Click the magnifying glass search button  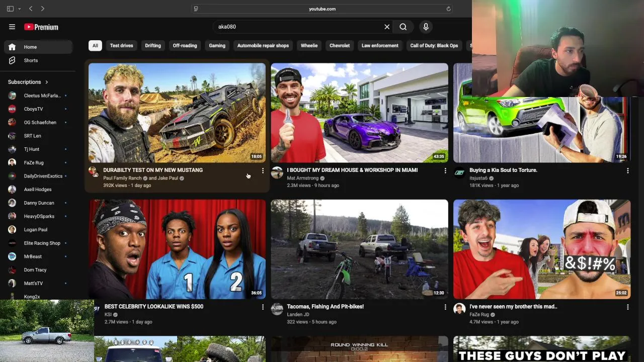pyautogui.click(x=403, y=27)
